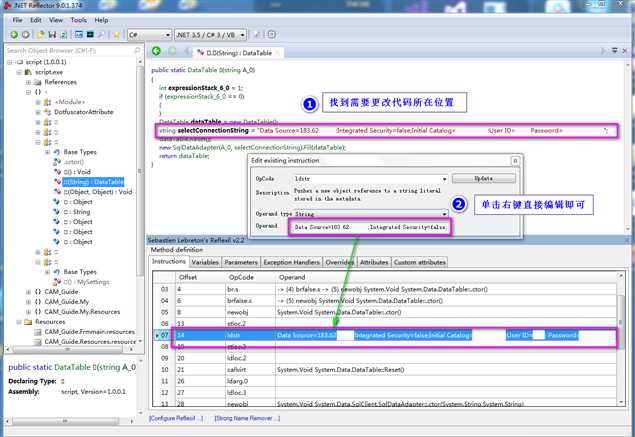Image resolution: width=635 pixels, height=437 pixels.
Task: Click the instructions table vertical scrollbar
Action: [x=621, y=339]
